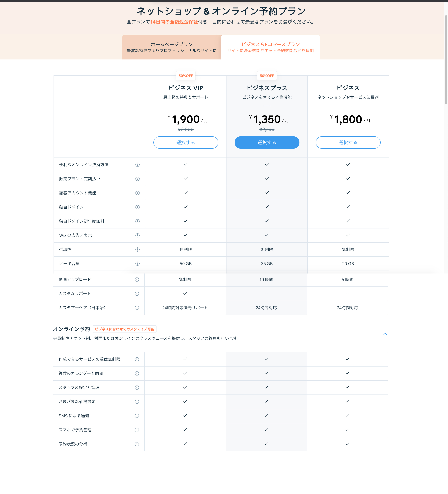View info for 帯域幅 row
Screen dimensions: 448x494
[x=137, y=250]
